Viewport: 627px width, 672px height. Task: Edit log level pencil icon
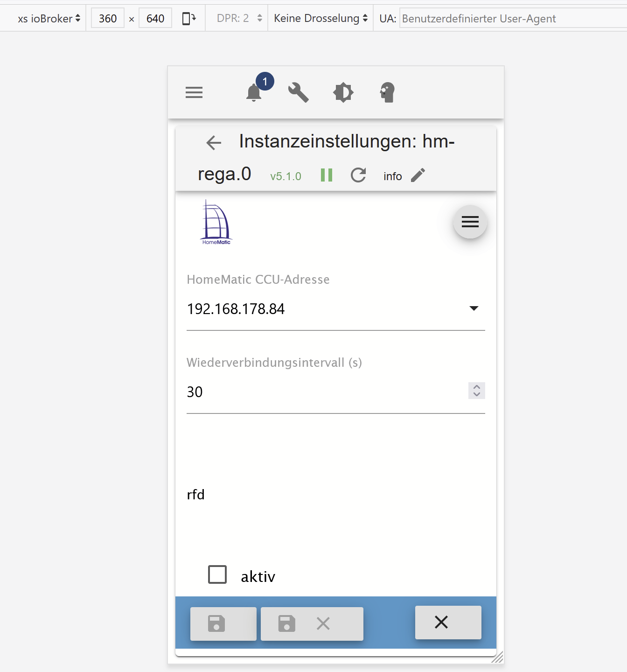(418, 175)
